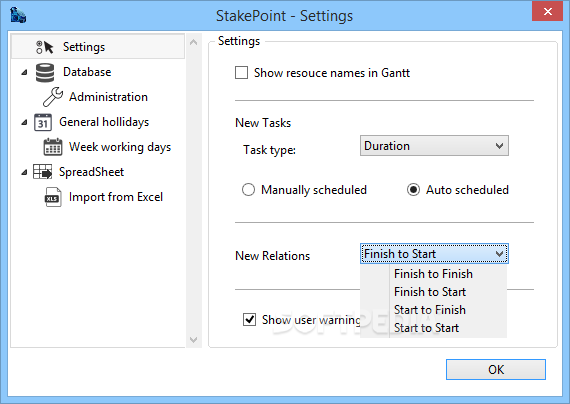Image resolution: width=570 pixels, height=404 pixels.
Task: Choose Finish to Finish relation
Action: 433,274
